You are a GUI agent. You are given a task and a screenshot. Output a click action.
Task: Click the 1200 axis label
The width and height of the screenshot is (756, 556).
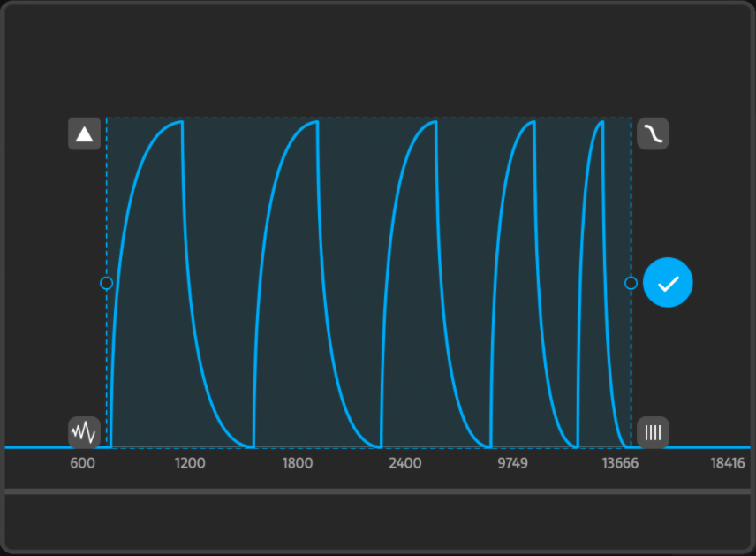[190, 463]
